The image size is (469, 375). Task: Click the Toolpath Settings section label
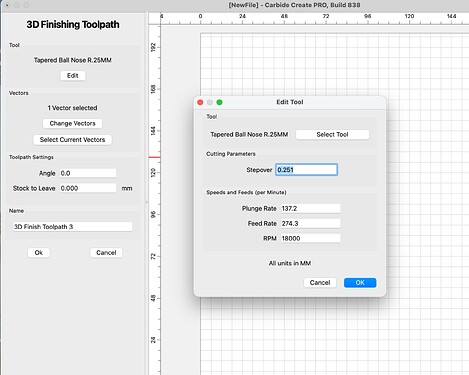(31, 157)
